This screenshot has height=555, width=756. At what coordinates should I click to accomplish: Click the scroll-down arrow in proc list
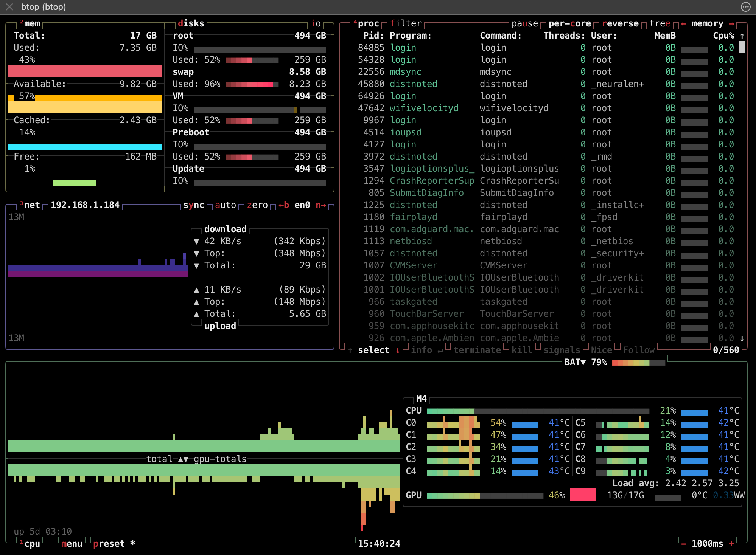[742, 338]
